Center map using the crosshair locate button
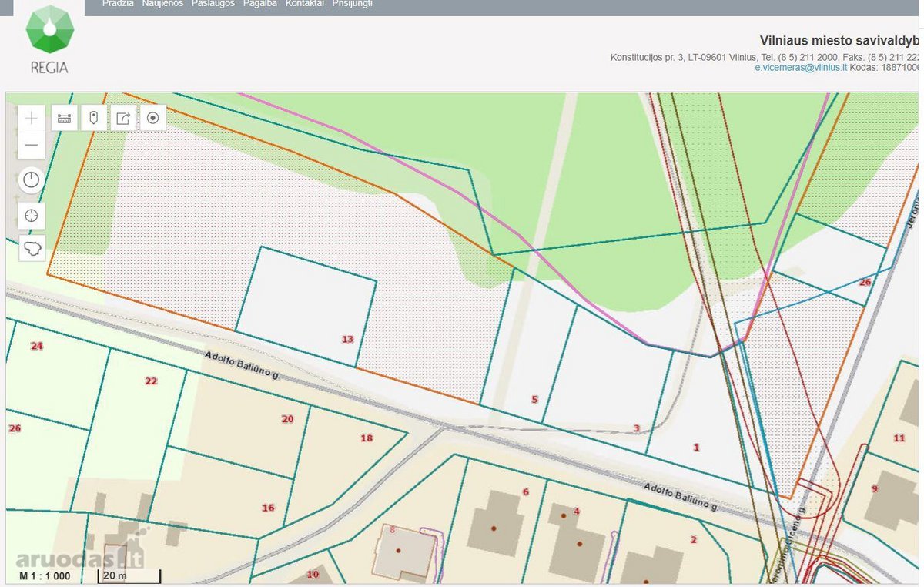Image resolution: width=924 pixels, height=587 pixels. [x=32, y=216]
